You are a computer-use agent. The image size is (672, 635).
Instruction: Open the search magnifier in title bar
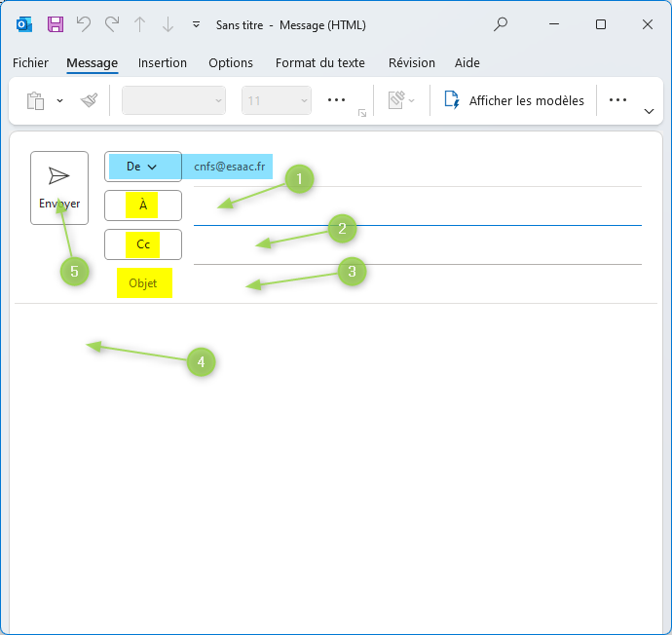pyautogui.click(x=501, y=24)
